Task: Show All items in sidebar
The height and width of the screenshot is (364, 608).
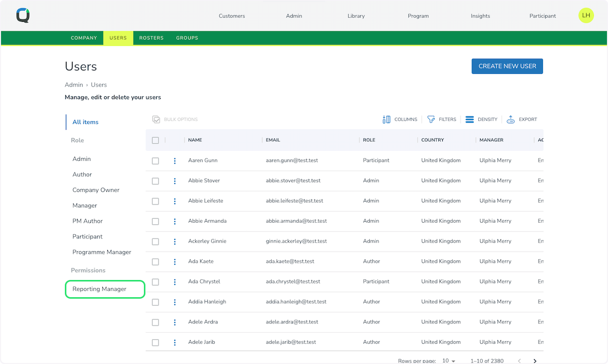Action: tap(86, 122)
